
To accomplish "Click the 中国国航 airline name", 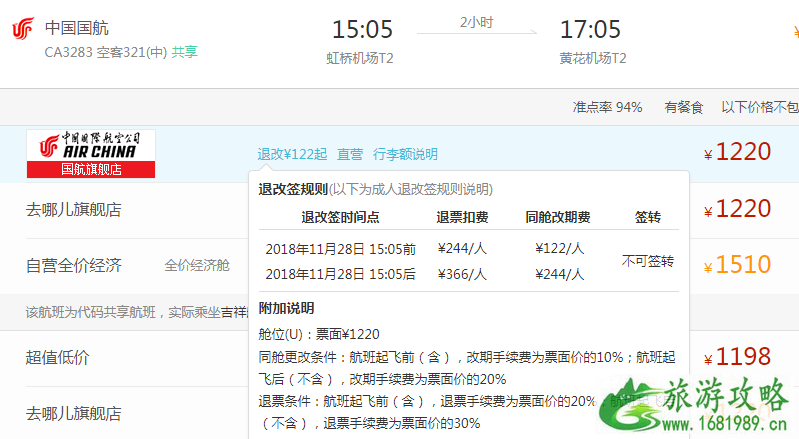I will point(77,28).
